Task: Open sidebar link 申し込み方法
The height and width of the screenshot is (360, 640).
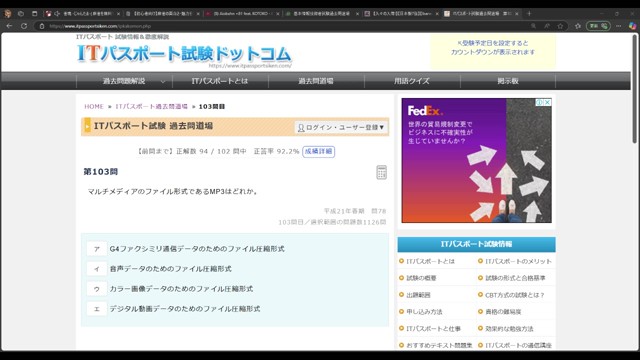Action: (424, 311)
